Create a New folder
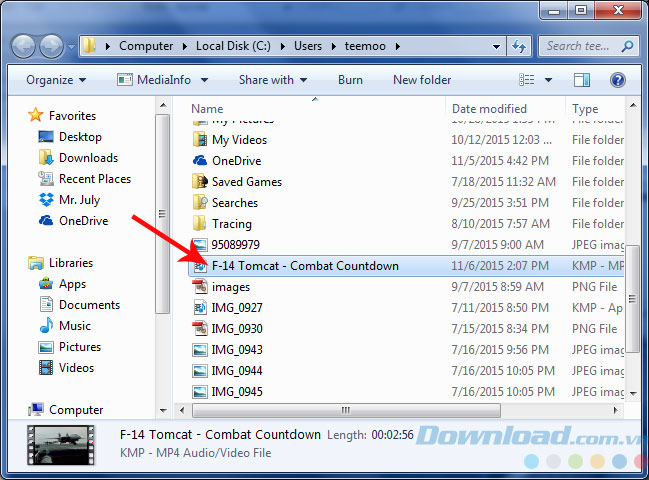This screenshot has width=649, height=480. 421,80
